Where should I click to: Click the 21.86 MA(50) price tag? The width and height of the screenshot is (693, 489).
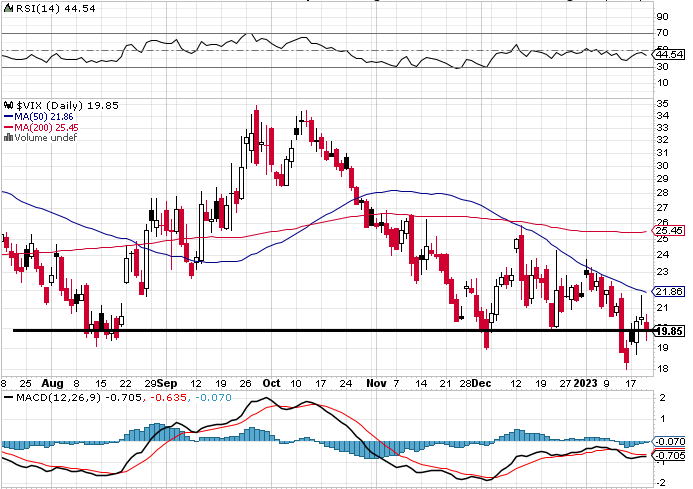click(x=669, y=291)
